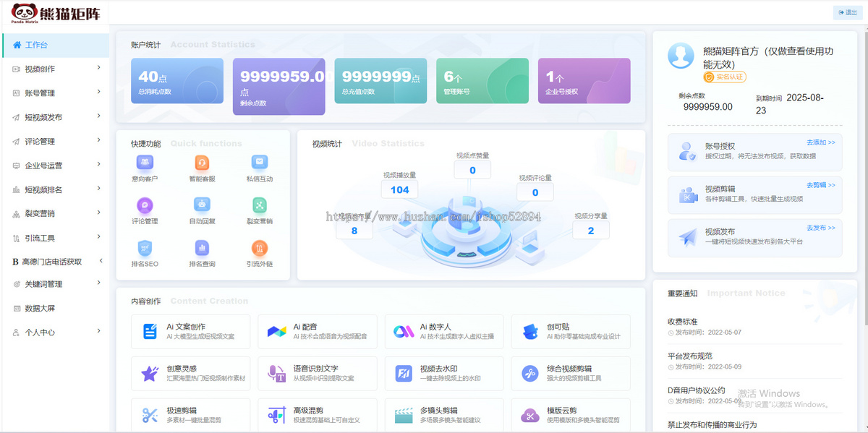This screenshot has height=433, width=868.
Task: Click the 去添加 >> link
Action: (x=821, y=142)
